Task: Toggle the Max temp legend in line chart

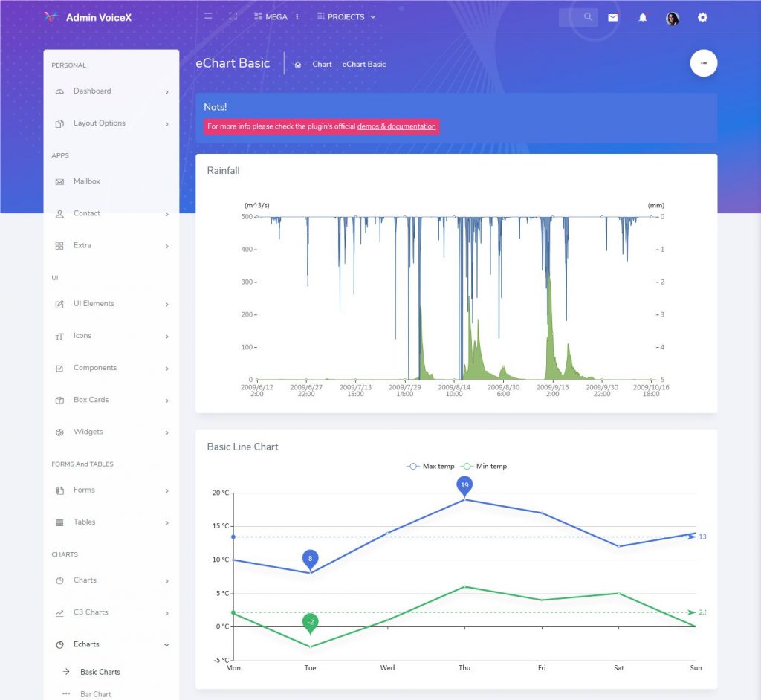Action: point(432,466)
